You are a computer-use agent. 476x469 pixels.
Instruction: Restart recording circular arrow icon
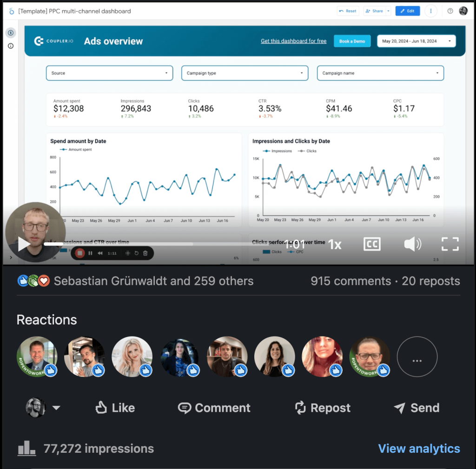click(137, 253)
